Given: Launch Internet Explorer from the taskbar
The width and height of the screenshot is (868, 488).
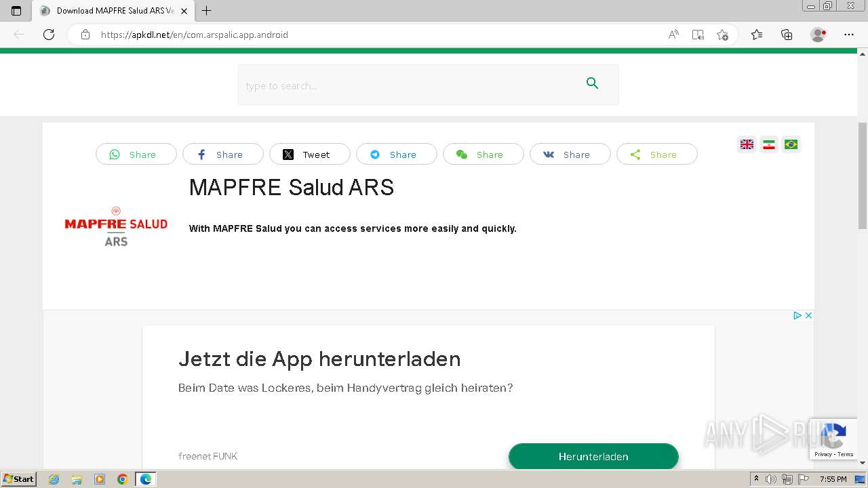Looking at the screenshot, I should (x=54, y=479).
